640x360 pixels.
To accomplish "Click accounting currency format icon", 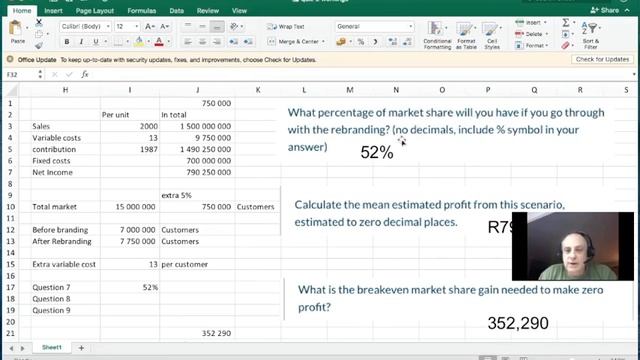I will pos(341,42).
